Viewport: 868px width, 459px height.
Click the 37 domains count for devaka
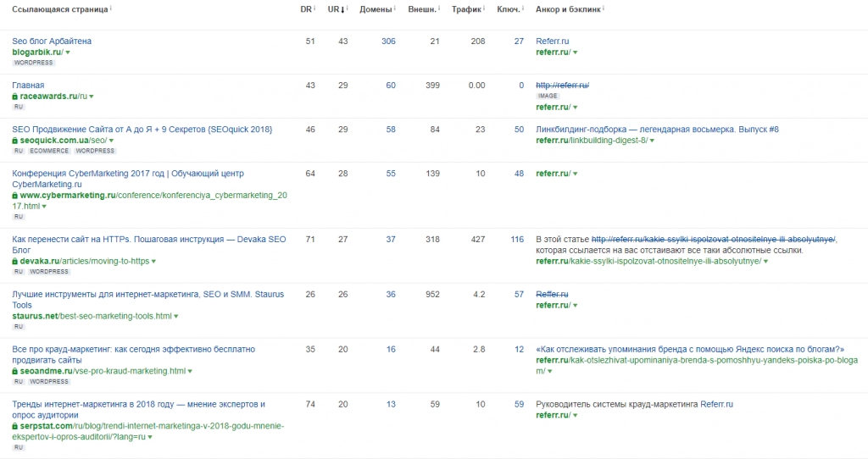[x=391, y=240]
